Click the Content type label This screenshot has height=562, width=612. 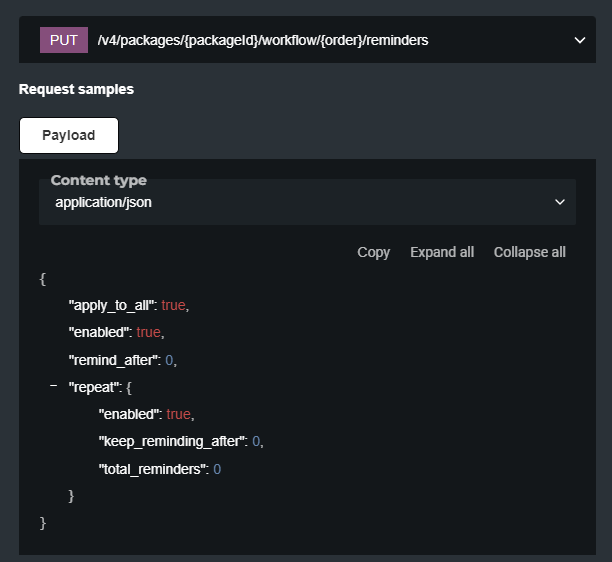coord(99,181)
